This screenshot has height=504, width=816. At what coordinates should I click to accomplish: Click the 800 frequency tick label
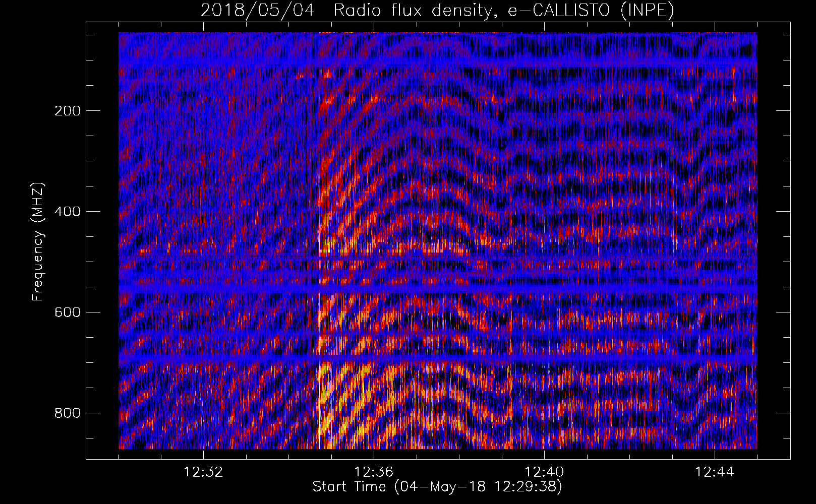click(x=68, y=413)
